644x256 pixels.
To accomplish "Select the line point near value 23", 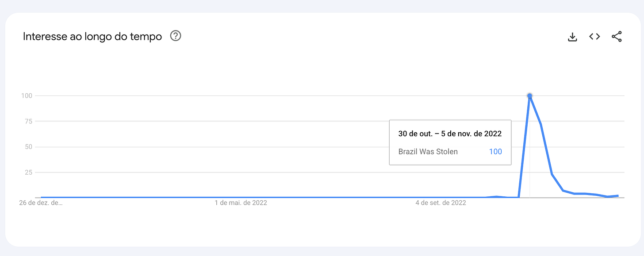I will (552, 174).
